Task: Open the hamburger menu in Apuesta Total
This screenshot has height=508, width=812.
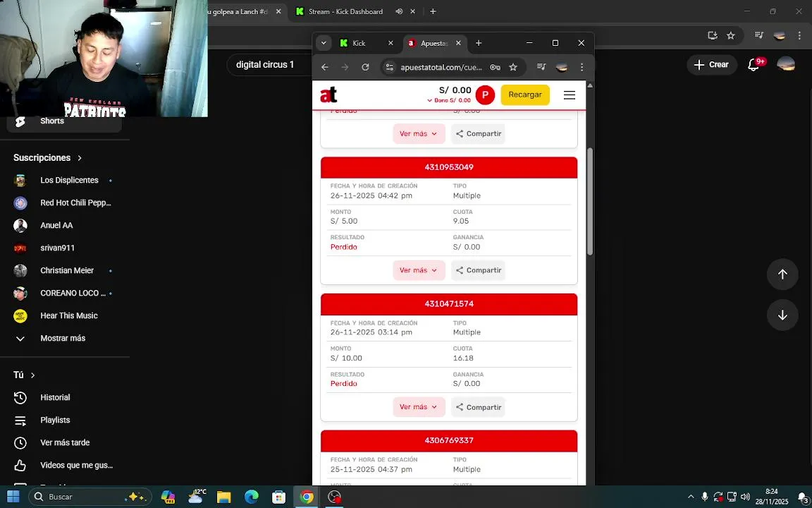Action: 569,95
